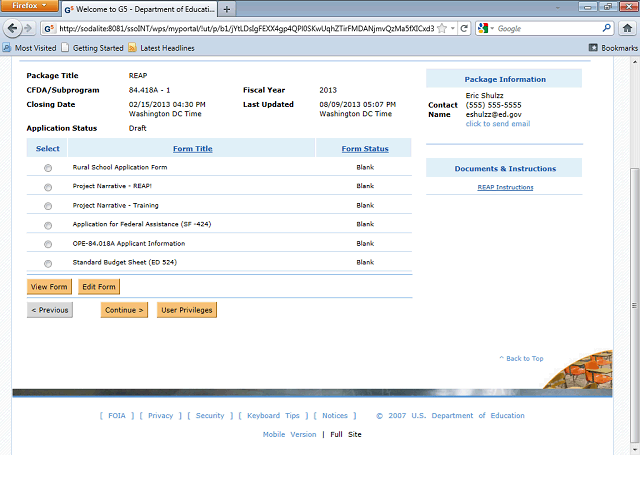Click the 'click to send email' link
The image size is (640, 480).
tap(498, 124)
